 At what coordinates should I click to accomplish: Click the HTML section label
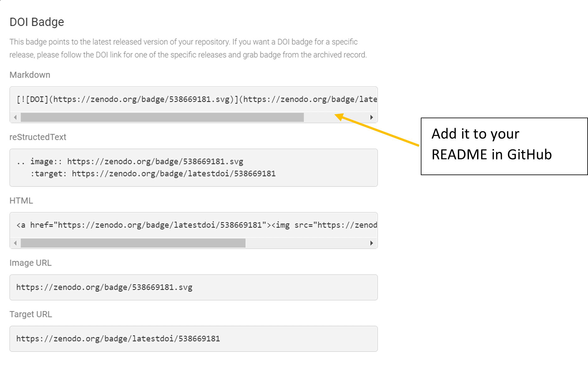click(21, 201)
